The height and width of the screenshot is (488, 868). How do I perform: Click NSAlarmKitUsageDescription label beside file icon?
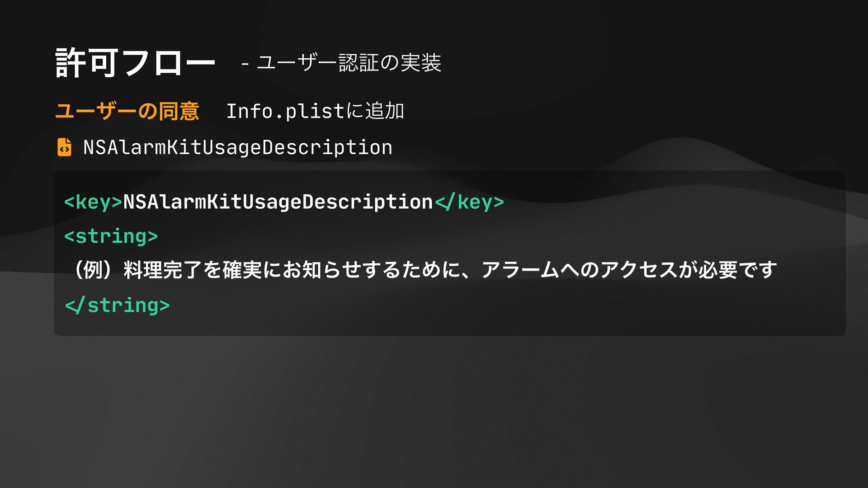point(238,148)
